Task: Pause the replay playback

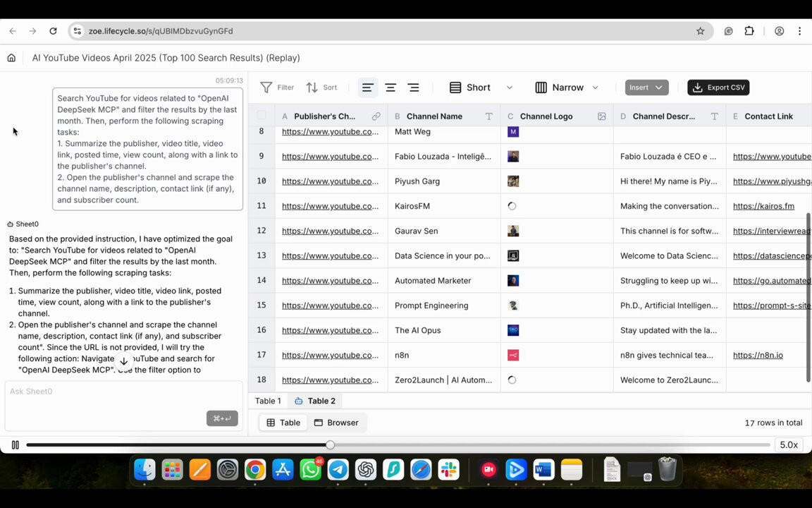Action: click(16, 445)
